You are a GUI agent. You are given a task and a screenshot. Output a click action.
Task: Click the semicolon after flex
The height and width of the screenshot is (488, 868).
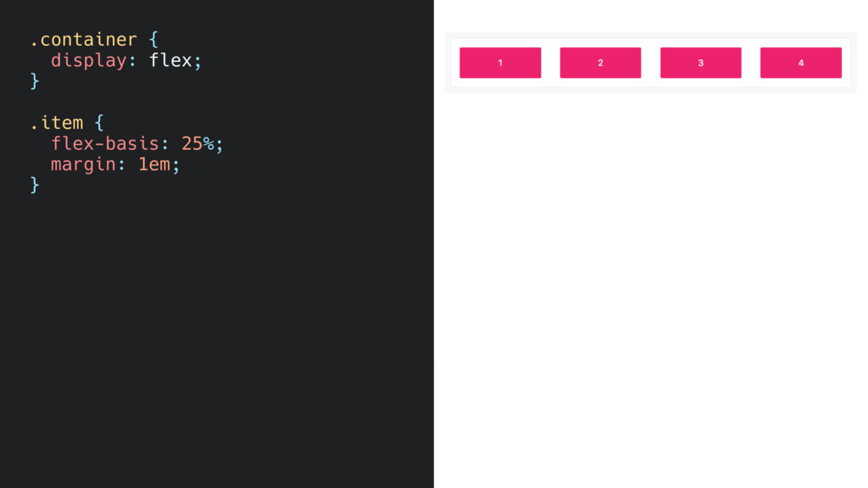pyautogui.click(x=198, y=62)
